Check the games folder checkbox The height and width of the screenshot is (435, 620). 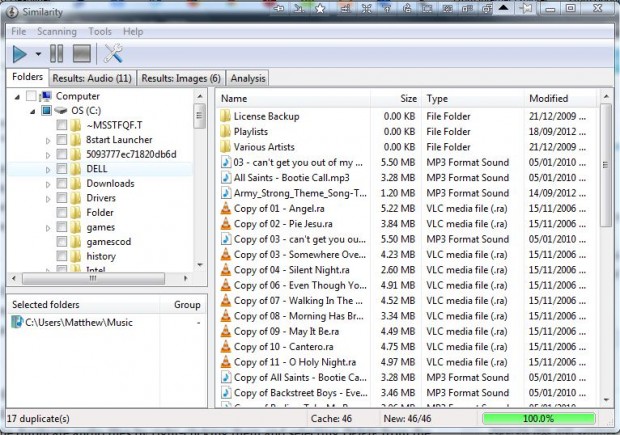point(62,227)
